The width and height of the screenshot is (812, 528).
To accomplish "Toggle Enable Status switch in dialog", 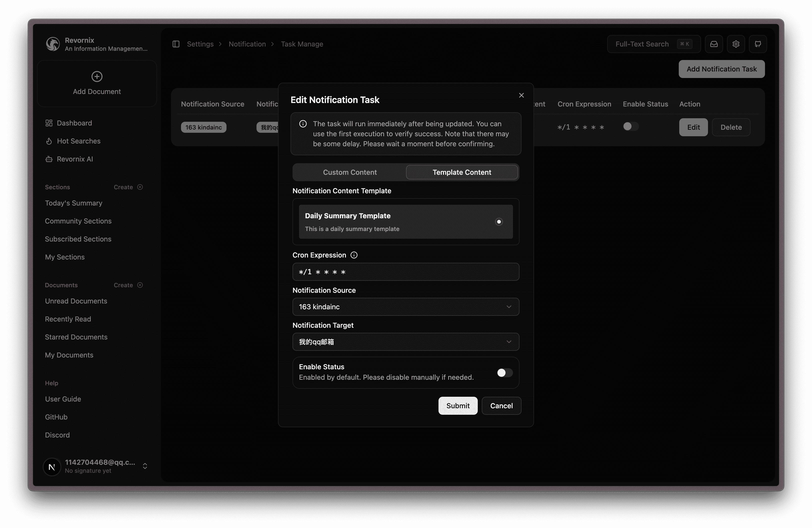I will (x=504, y=373).
